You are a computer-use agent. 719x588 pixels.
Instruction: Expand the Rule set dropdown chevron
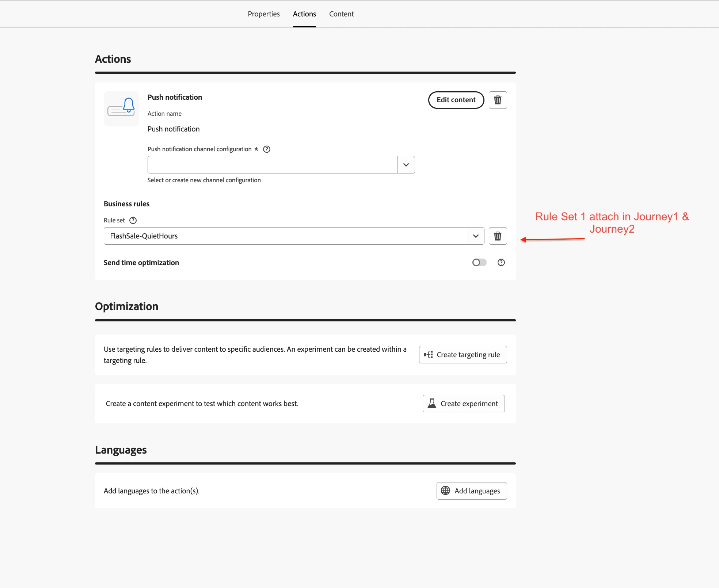click(x=475, y=236)
